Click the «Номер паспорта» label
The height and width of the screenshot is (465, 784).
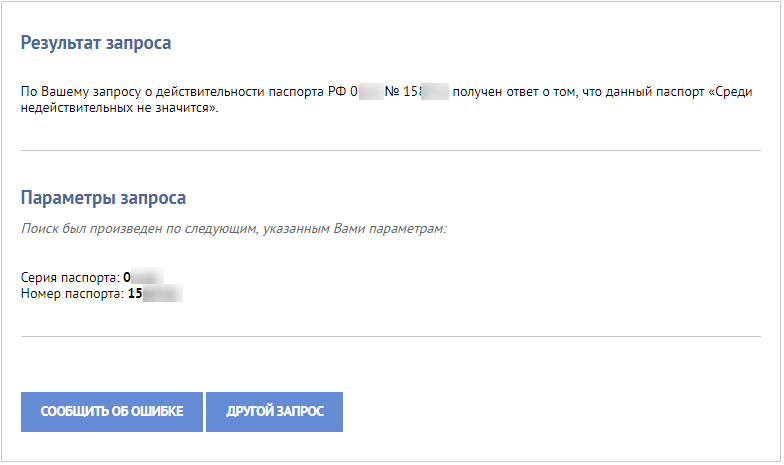[x=72, y=294]
